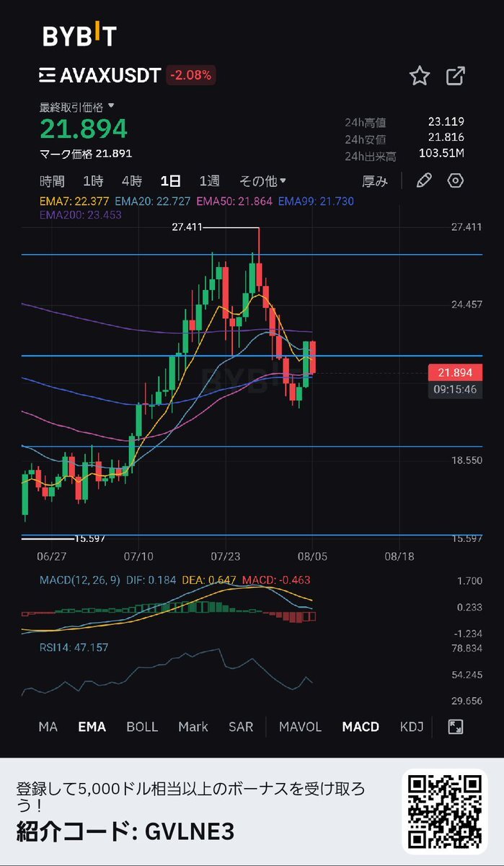Click the 15.597 low price marker
The image size is (504, 866).
pos(90,538)
